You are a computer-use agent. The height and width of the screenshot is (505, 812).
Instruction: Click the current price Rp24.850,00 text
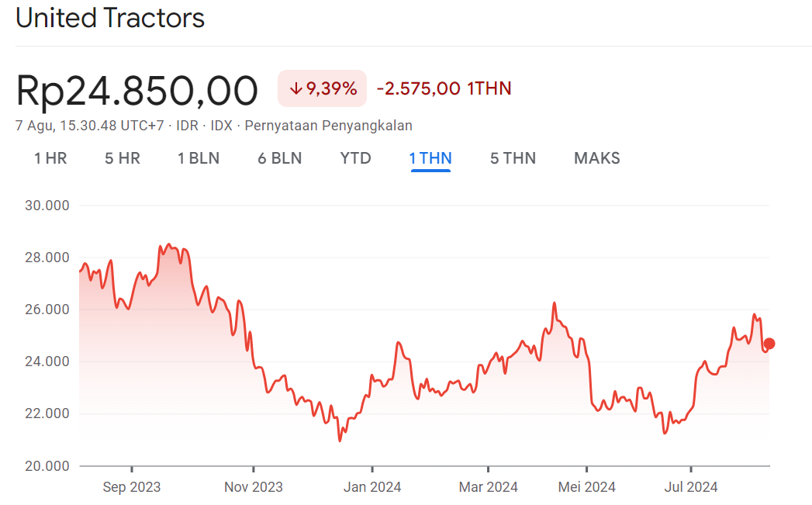pos(136,88)
